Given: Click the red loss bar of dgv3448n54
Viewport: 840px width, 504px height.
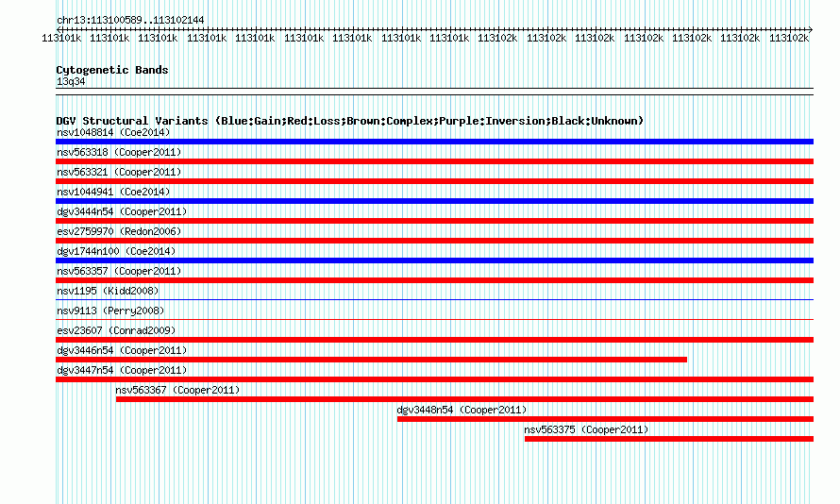Looking at the screenshot, I should tap(605, 419).
